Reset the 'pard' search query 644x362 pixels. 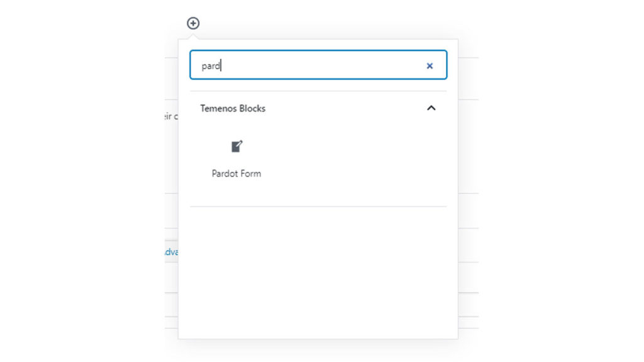coord(430,65)
